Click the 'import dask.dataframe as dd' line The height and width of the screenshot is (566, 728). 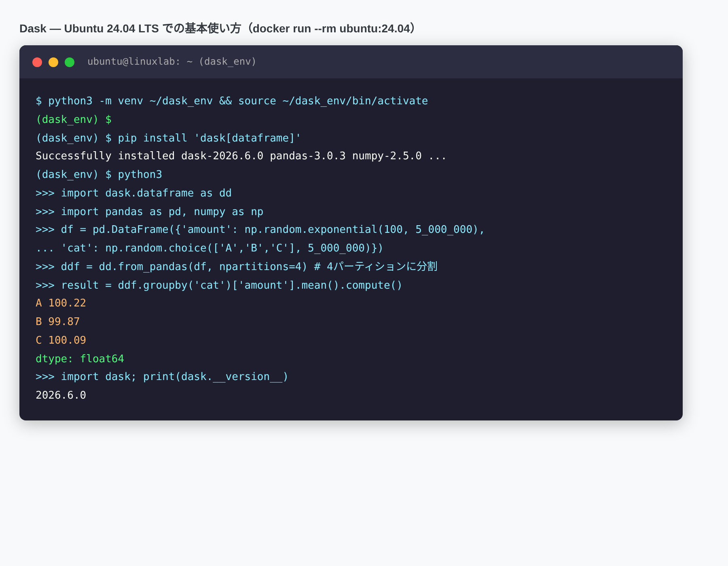pyautogui.click(x=133, y=193)
